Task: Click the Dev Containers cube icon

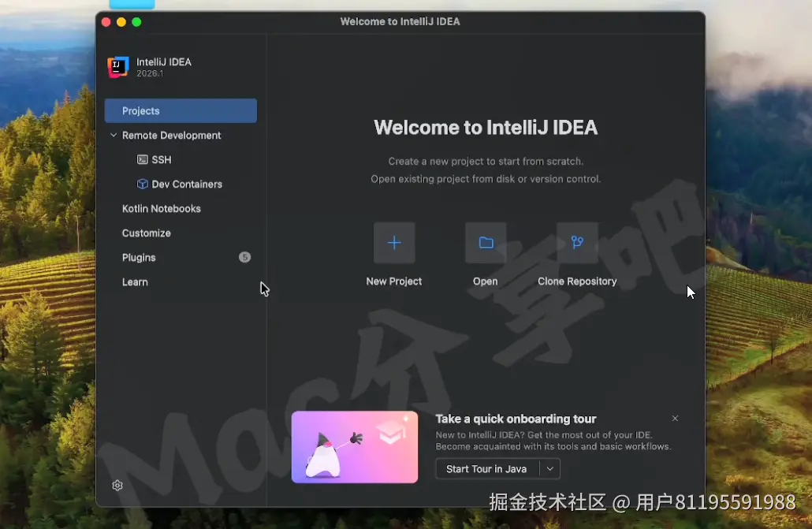Action: (143, 184)
